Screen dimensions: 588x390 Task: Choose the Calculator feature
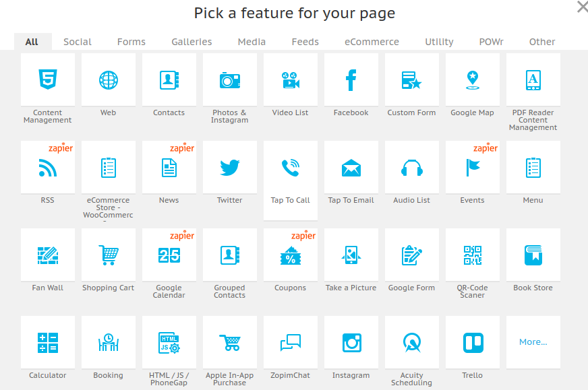pos(47,342)
